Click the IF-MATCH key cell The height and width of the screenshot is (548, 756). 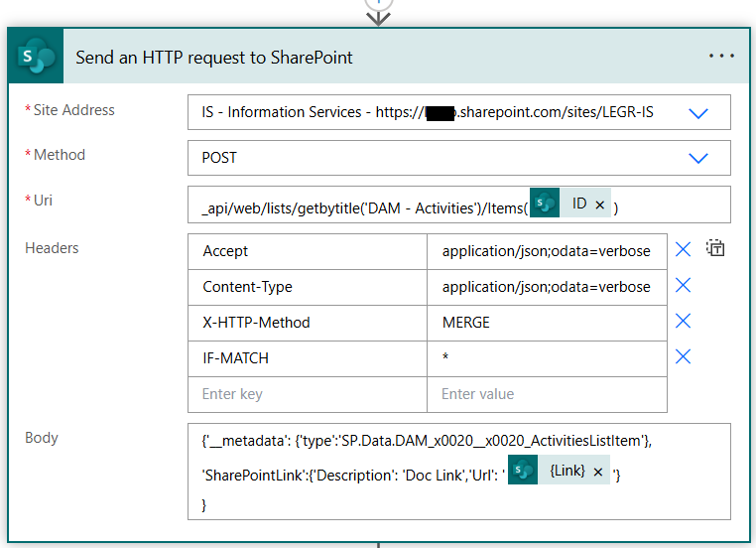pos(308,358)
